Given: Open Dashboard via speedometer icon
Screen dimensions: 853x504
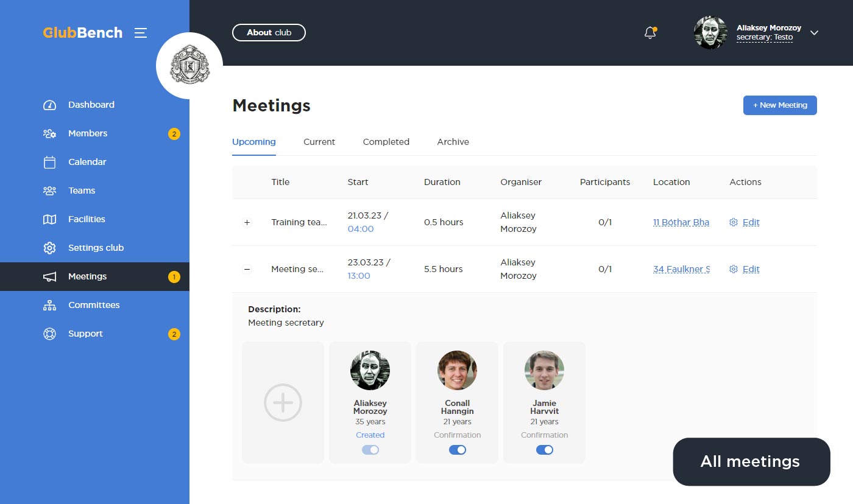Looking at the screenshot, I should (x=50, y=105).
